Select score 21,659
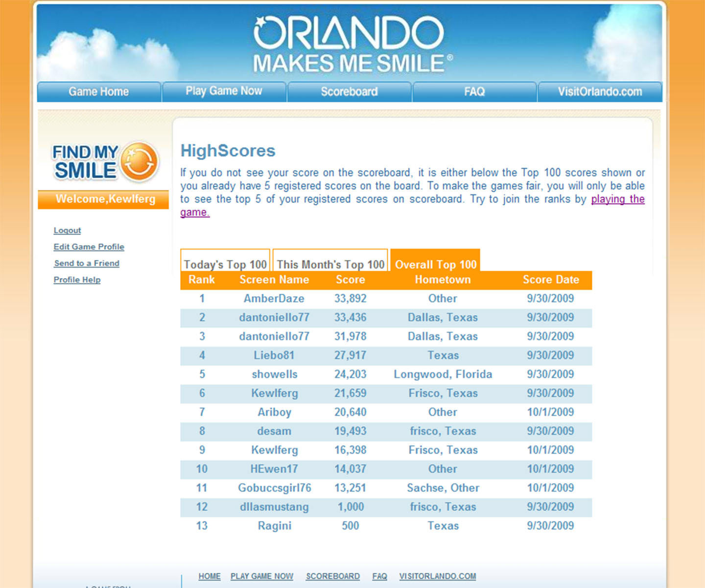This screenshot has height=588, width=705. 351,394
